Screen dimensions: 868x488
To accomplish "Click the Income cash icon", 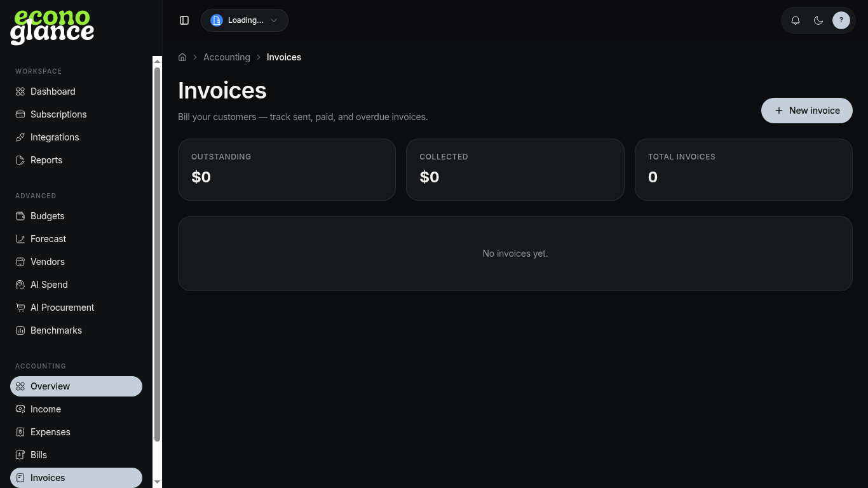I will coord(20,409).
